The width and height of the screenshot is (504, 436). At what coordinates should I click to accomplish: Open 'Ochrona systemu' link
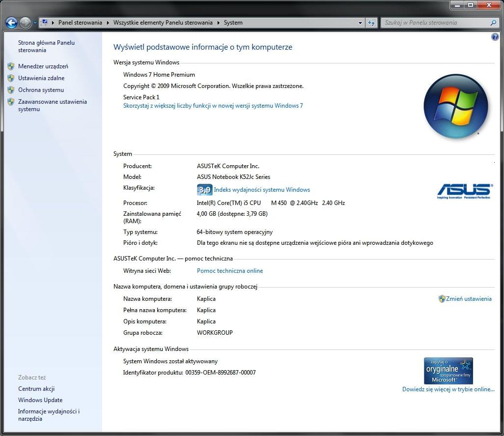pyautogui.click(x=41, y=90)
